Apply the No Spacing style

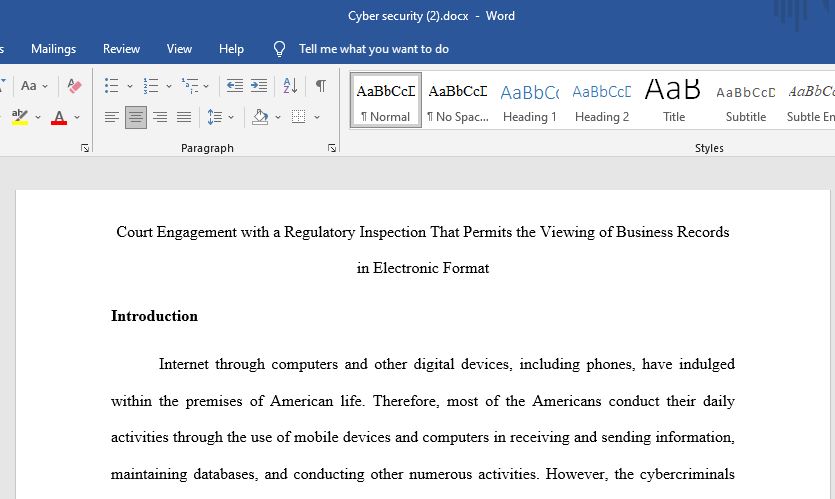tap(458, 100)
